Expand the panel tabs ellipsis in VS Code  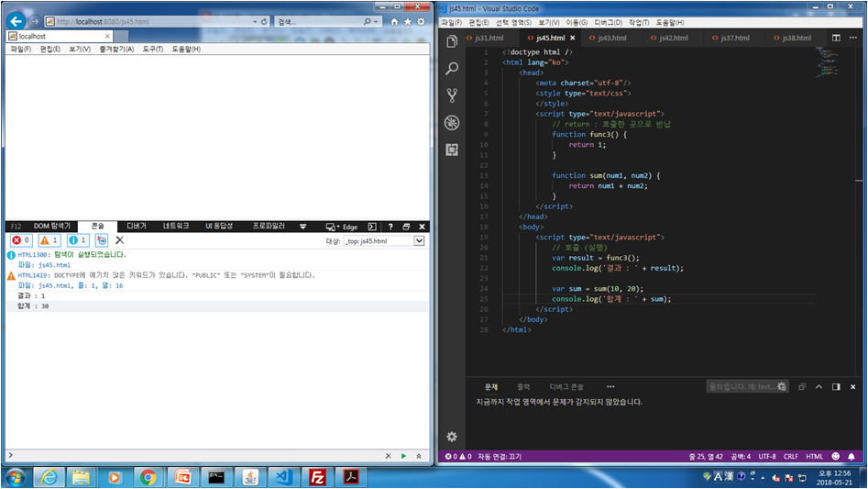610,386
